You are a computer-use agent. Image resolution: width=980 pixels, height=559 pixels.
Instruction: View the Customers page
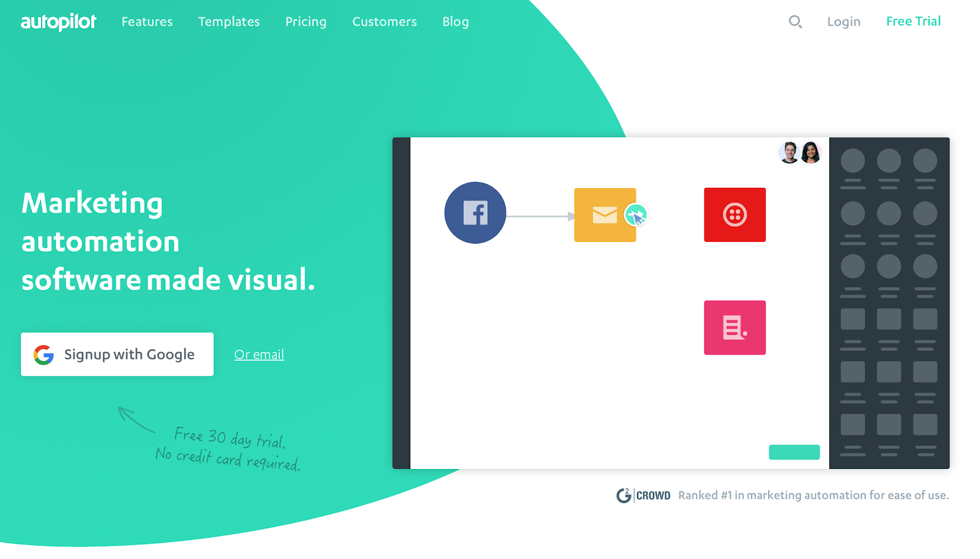point(385,21)
